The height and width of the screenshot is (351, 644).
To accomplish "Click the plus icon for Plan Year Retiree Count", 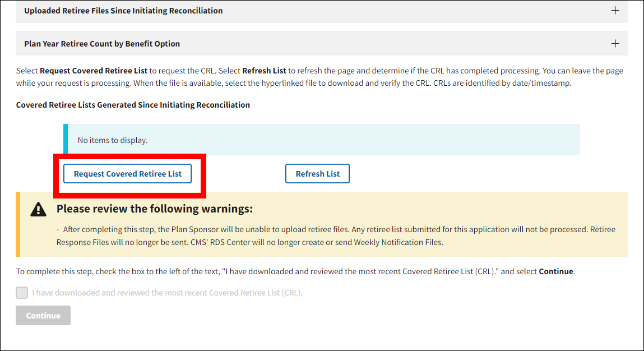I will (615, 44).
